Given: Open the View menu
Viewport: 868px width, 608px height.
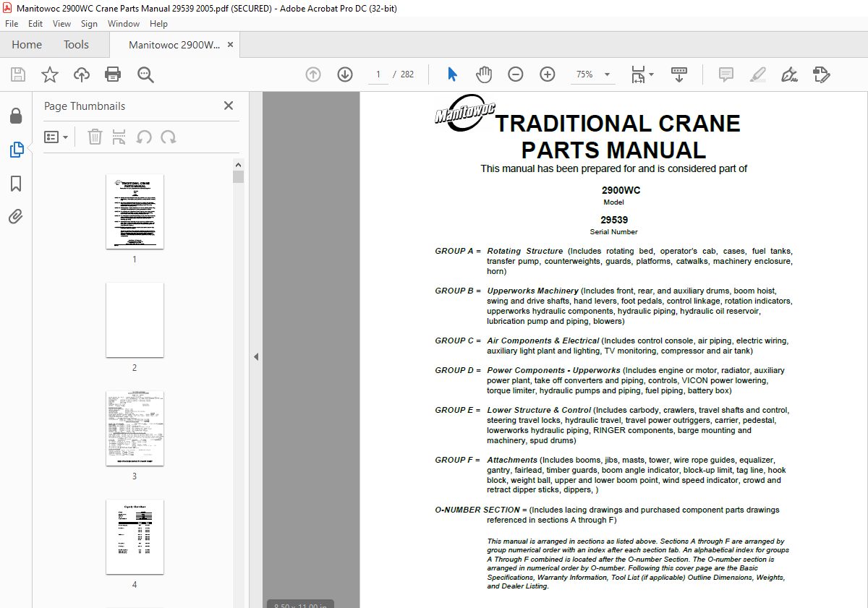Looking at the screenshot, I should click(x=61, y=24).
